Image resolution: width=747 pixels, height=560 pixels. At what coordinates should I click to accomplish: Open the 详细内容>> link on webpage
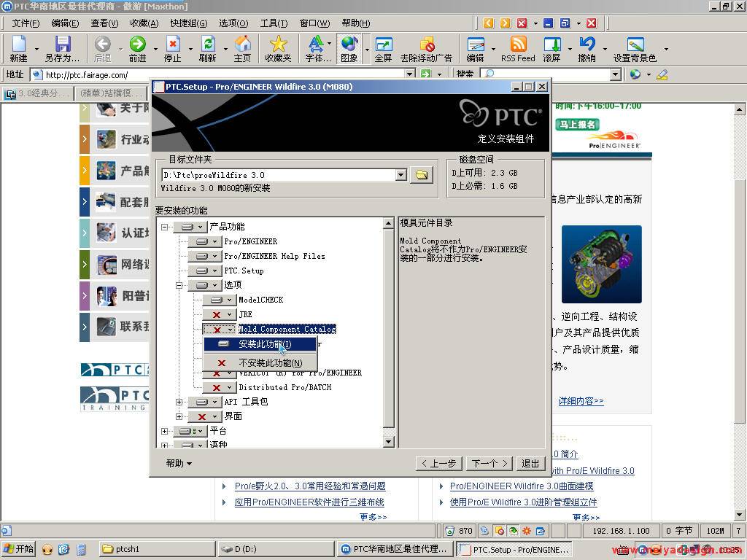click(x=581, y=401)
